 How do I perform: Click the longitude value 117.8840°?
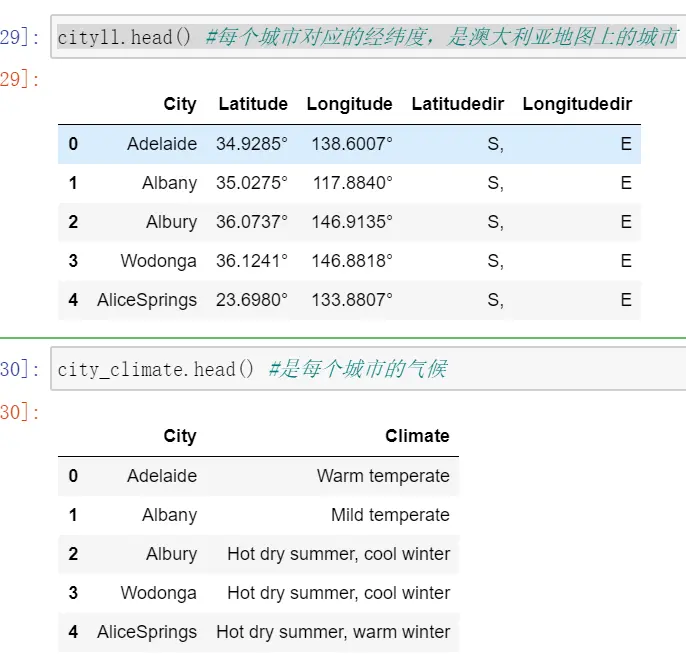tap(353, 183)
